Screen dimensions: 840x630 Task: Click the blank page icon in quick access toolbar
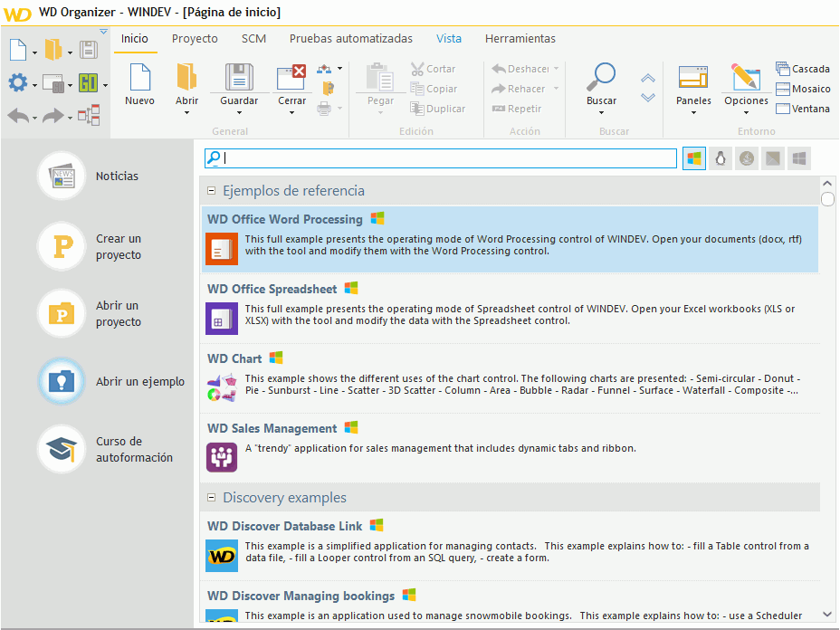[18, 50]
